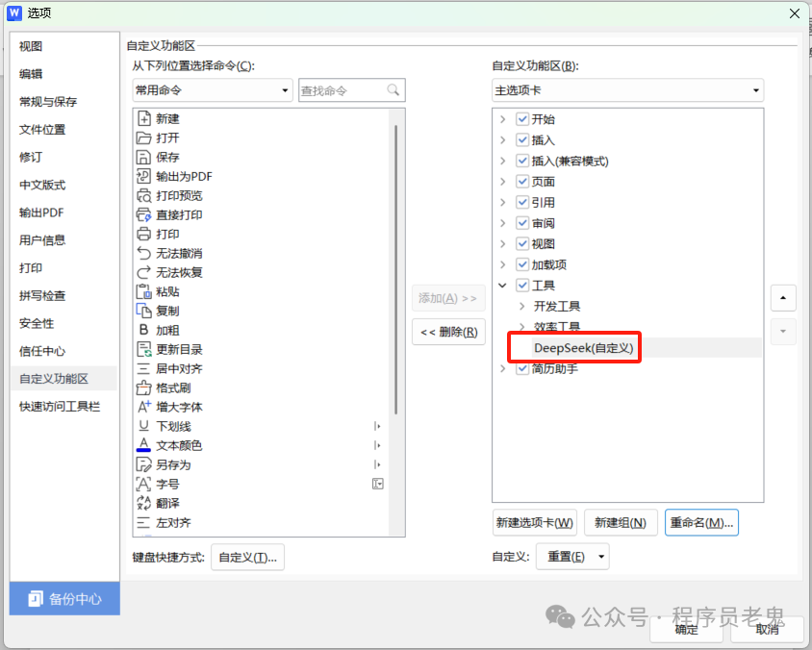Uncheck the 开始 tab checkbox
Screen dimensions: 812x650
click(522, 119)
